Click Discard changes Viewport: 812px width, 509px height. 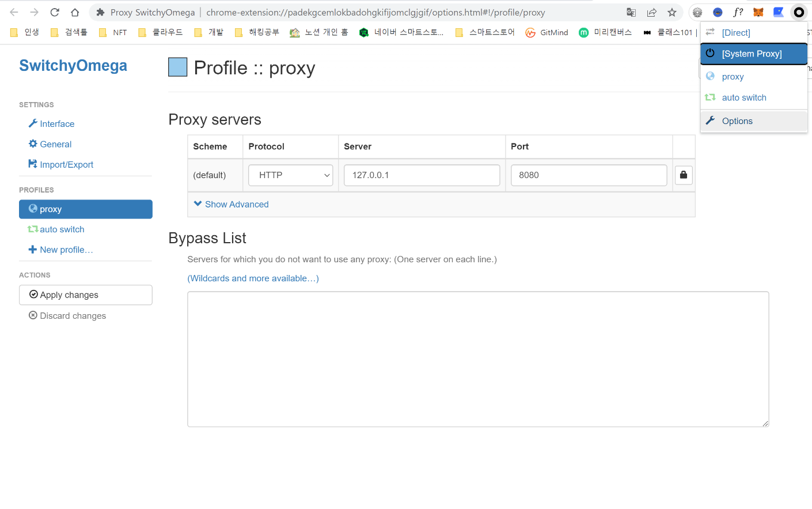pos(67,315)
